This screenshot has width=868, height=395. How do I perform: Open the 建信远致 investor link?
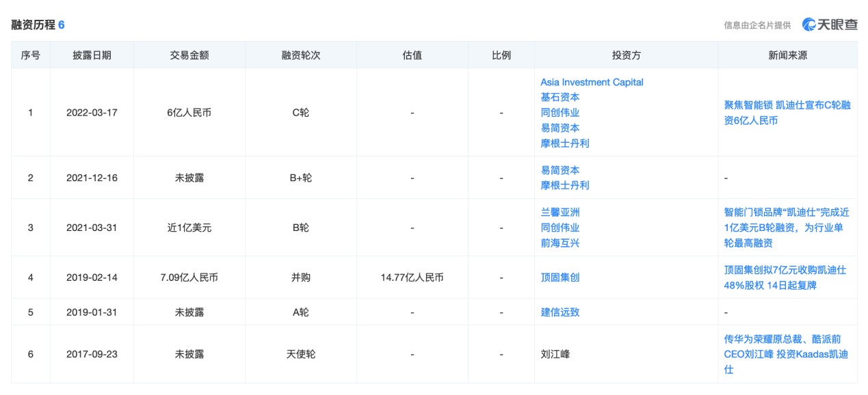click(x=560, y=312)
